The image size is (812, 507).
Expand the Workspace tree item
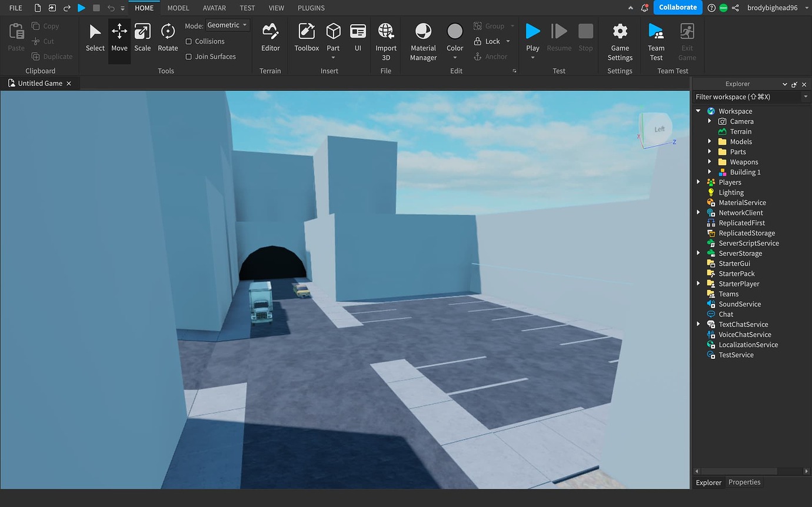pyautogui.click(x=698, y=111)
